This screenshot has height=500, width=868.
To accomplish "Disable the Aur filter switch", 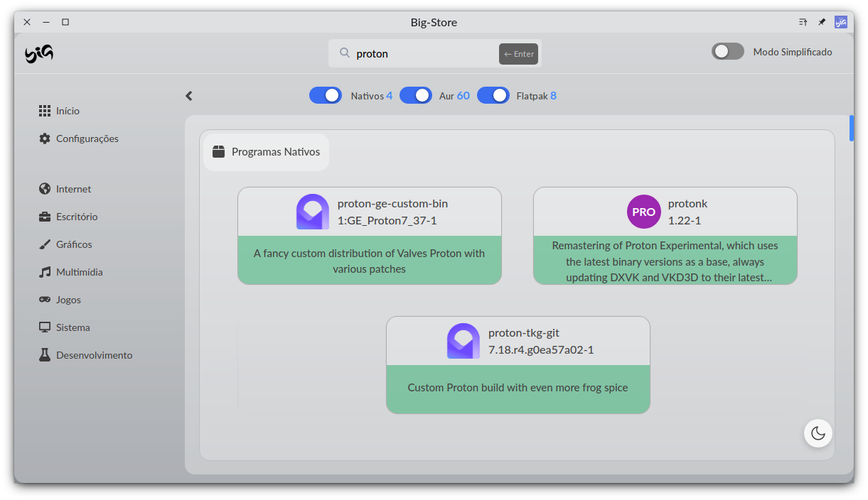I will coord(416,95).
